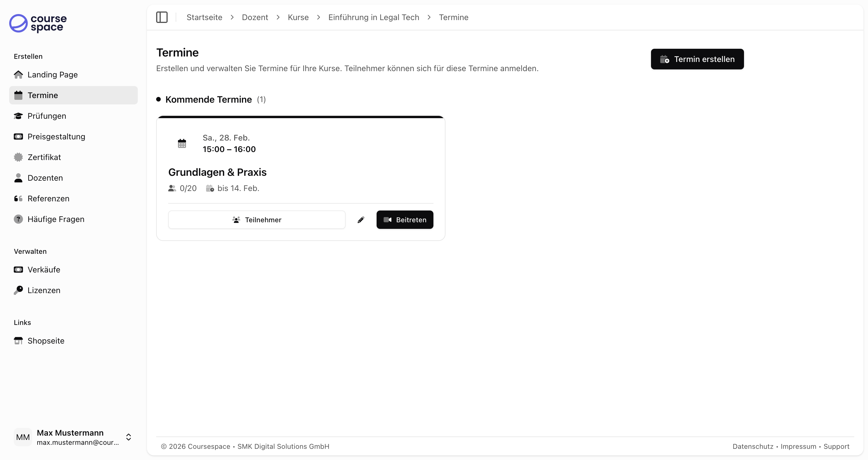Expand the Max Mustermann account menu
Screen dimensions: 868x460
[128, 437]
